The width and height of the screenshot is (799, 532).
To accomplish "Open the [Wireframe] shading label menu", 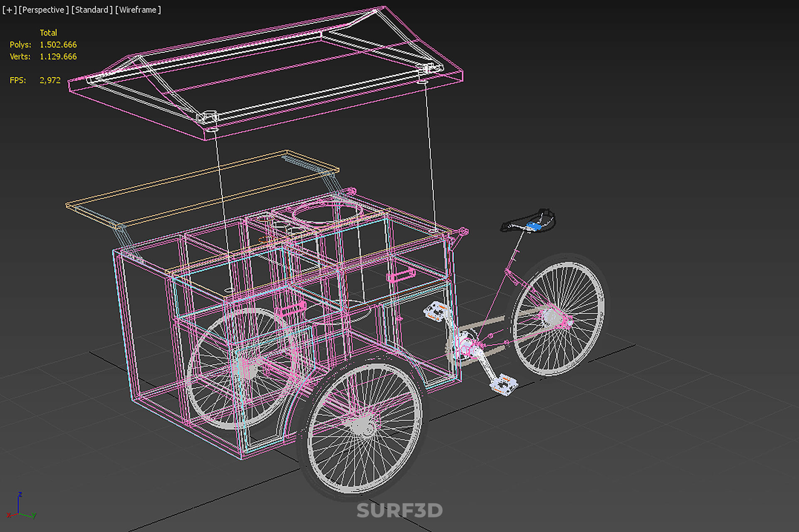I will click(138, 10).
